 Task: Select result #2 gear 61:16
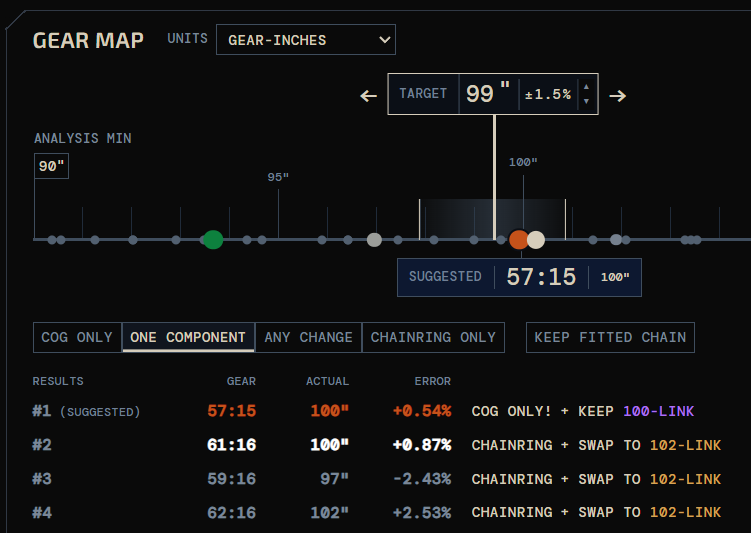click(232, 445)
